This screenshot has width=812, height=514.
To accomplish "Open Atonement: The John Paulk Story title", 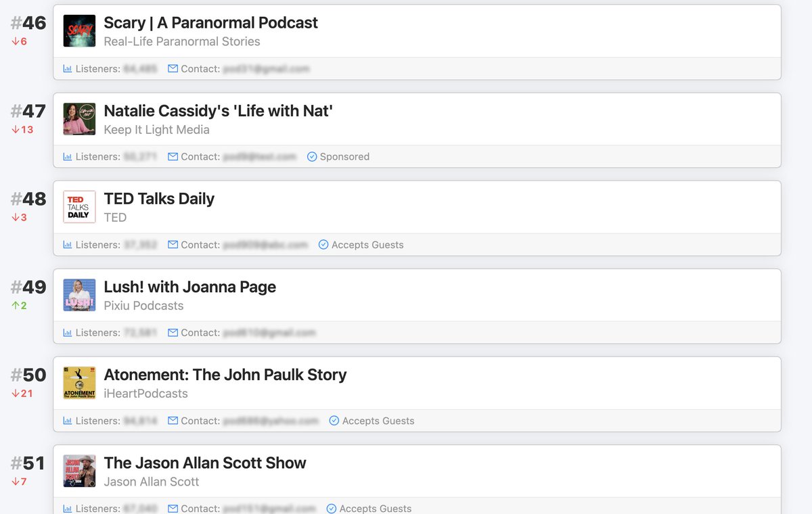I will pos(225,374).
